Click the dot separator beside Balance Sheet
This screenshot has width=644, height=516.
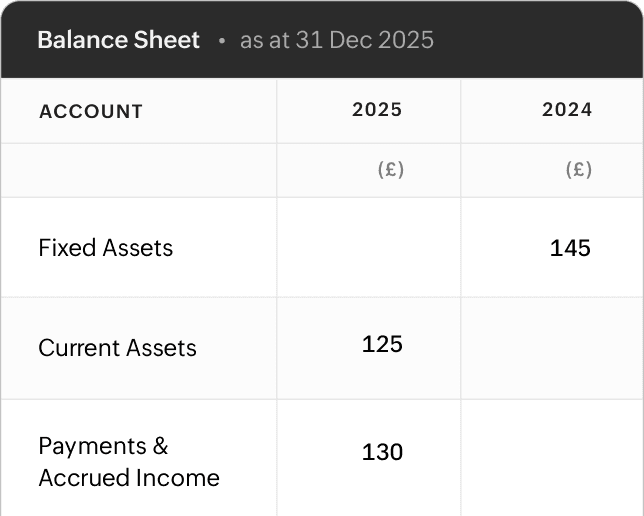click(221, 41)
